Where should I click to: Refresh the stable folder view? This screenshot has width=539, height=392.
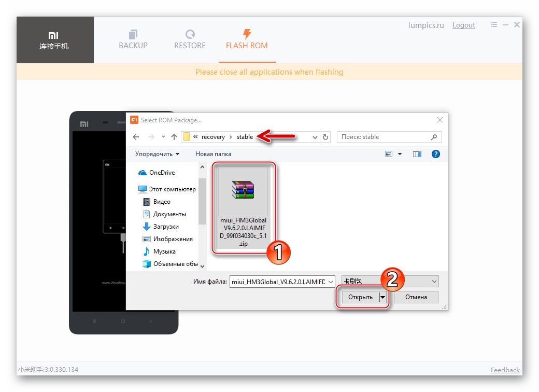[x=325, y=137]
